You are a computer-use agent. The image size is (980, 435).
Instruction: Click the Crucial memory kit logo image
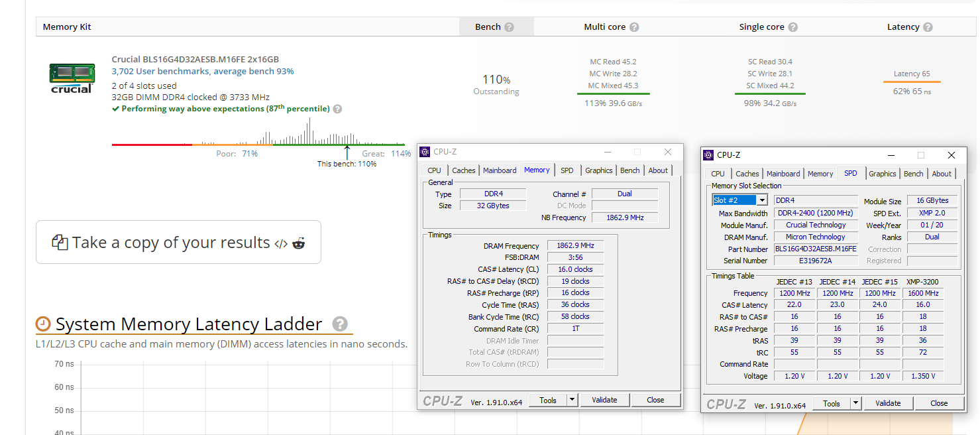(x=72, y=78)
